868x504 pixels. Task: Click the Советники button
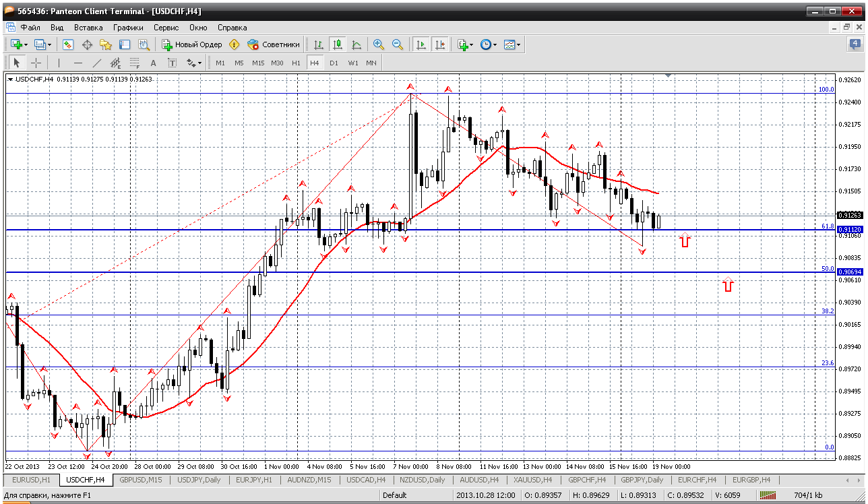274,44
